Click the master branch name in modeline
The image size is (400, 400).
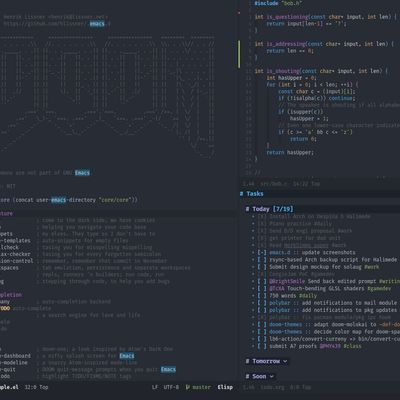tap(201, 387)
